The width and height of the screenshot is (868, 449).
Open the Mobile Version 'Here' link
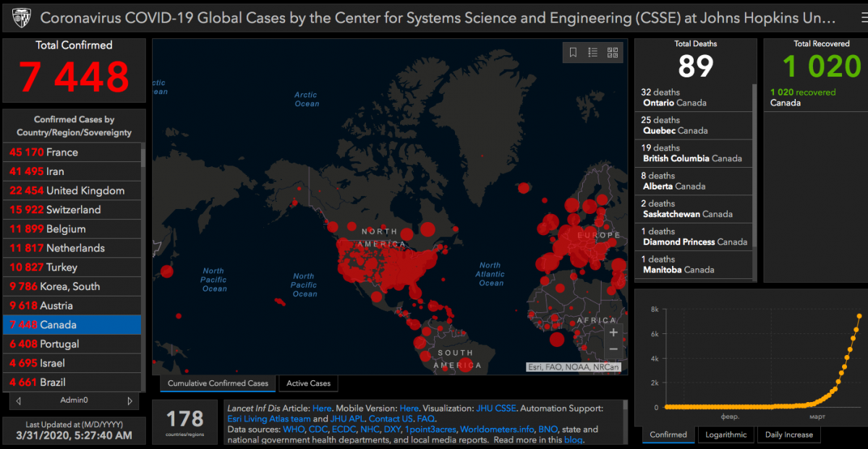point(409,409)
